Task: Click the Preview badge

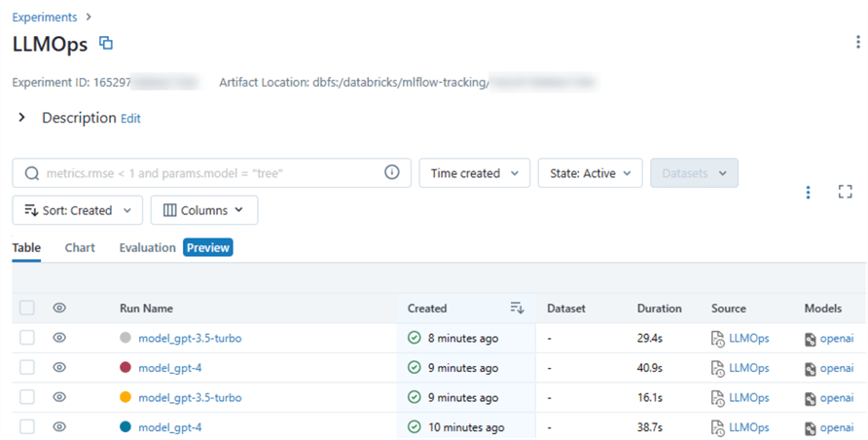Action: [x=208, y=247]
